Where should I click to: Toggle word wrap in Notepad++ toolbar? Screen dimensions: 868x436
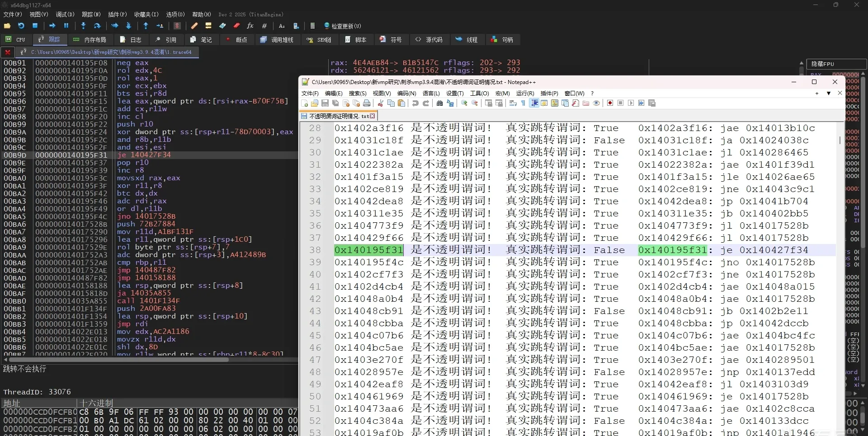(513, 103)
